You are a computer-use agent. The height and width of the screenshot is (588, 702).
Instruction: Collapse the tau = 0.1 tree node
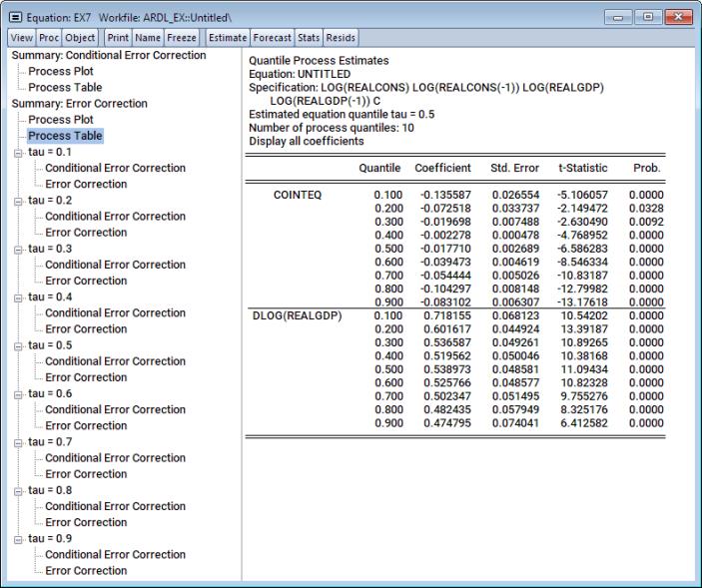[x=17, y=153]
